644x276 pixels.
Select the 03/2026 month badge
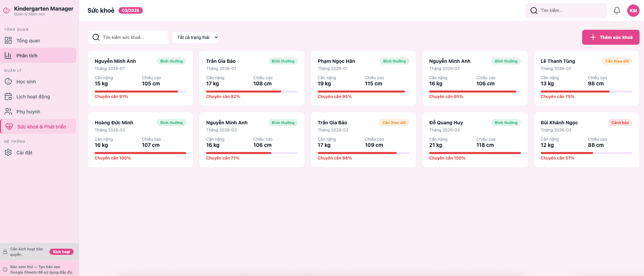[x=131, y=11]
